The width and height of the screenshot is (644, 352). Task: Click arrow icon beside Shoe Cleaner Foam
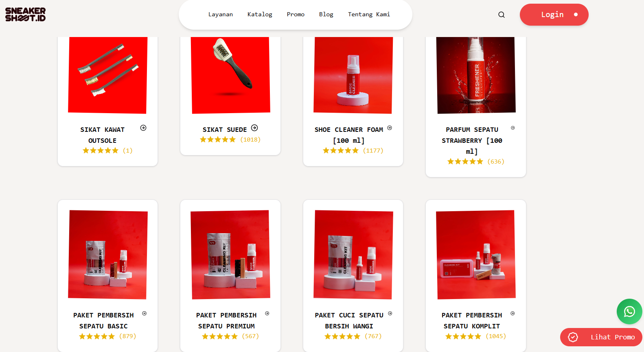[390, 128]
